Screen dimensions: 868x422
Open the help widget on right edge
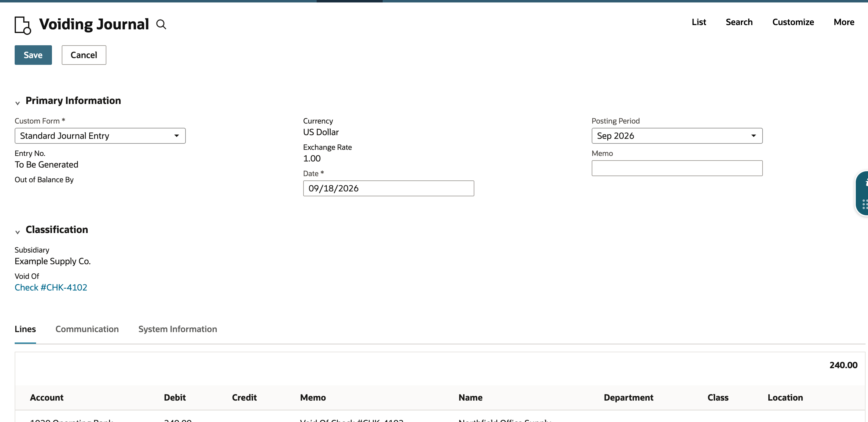[862, 193]
